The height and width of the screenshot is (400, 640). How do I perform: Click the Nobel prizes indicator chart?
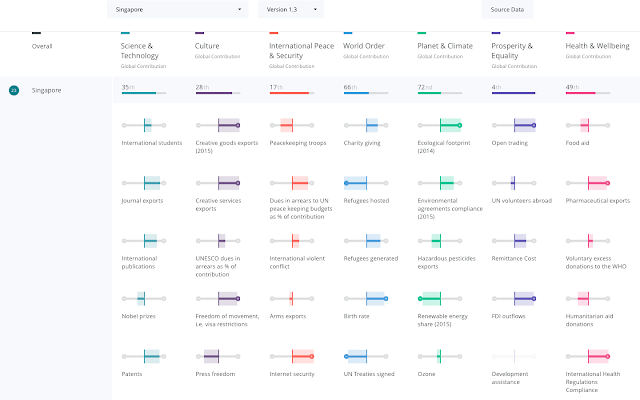(144, 298)
